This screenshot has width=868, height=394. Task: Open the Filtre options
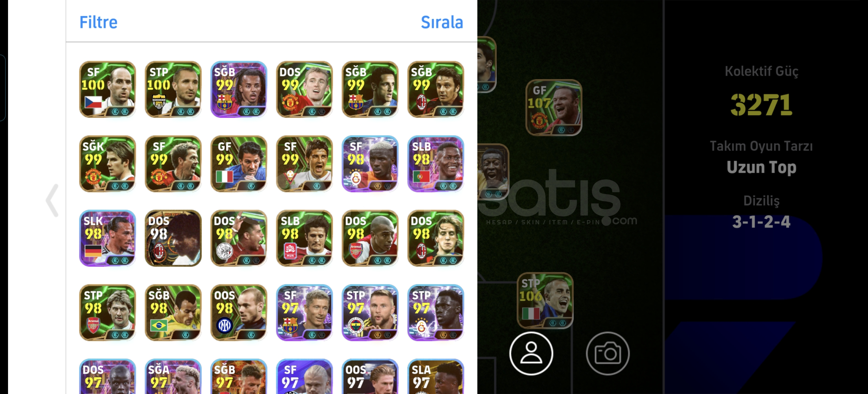pos(98,22)
